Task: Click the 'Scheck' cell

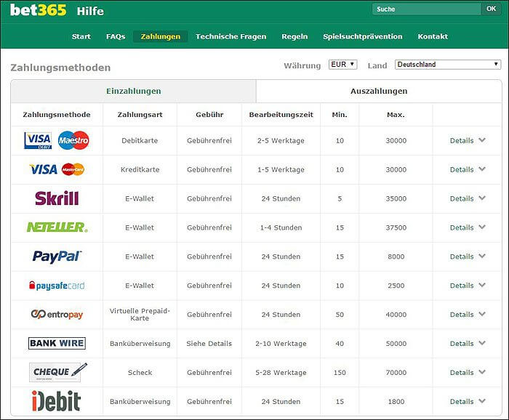Action: (x=140, y=372)
